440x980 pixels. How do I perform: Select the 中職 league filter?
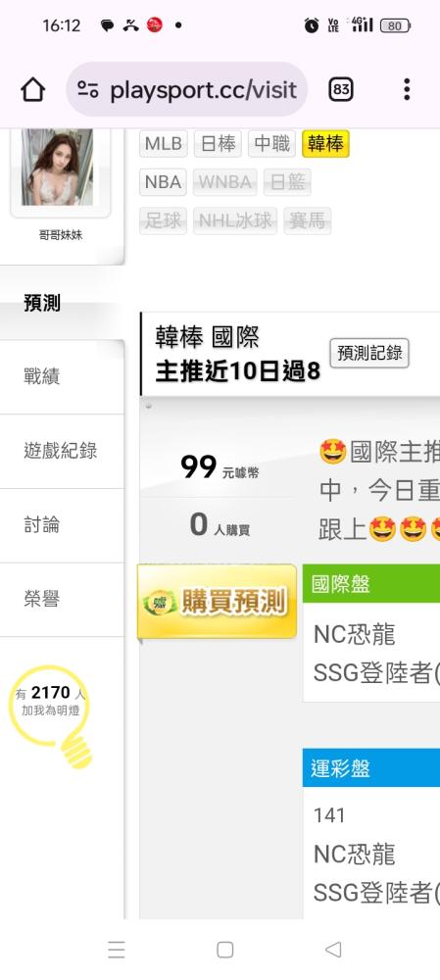pos(271,144)
